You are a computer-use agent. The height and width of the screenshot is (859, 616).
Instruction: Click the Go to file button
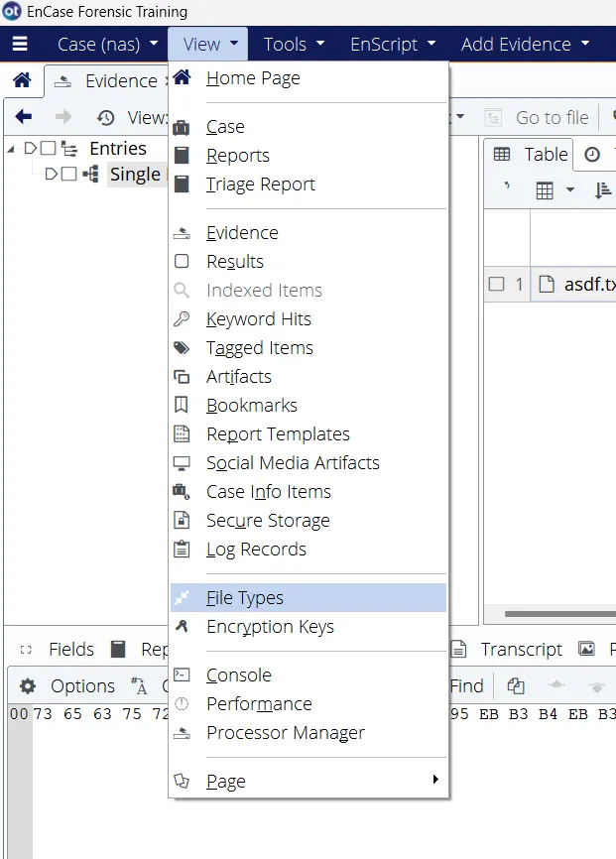coord(537,117)
